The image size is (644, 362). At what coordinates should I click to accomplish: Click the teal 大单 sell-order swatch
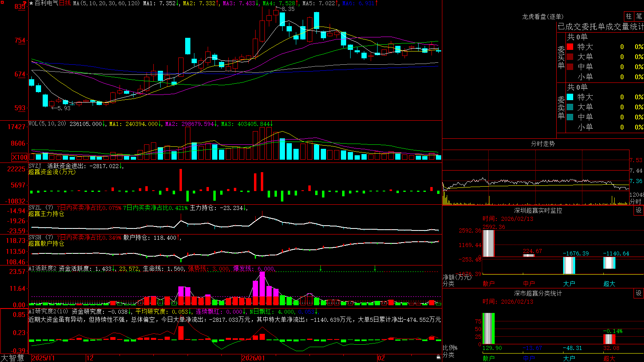(x=570, y=107)
